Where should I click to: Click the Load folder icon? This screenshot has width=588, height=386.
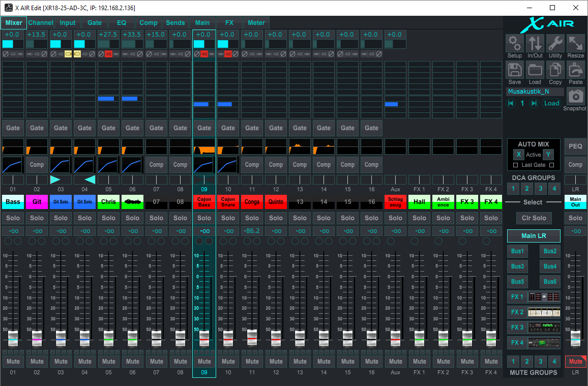coord(535,70)
